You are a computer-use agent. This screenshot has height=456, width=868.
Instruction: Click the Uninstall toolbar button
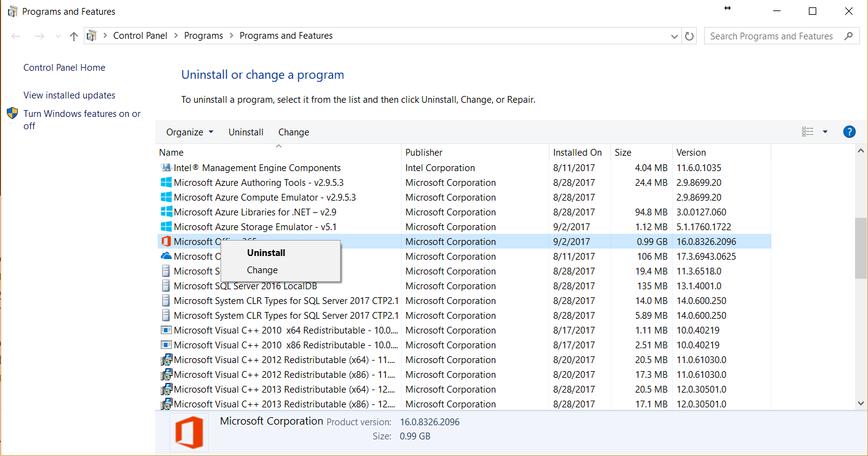[x=246, y=132]
